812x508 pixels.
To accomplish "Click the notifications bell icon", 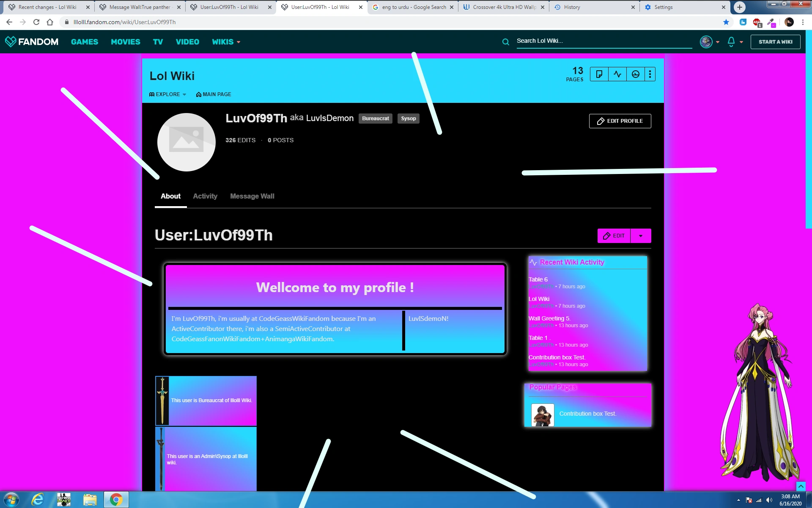I will point(731,41).
